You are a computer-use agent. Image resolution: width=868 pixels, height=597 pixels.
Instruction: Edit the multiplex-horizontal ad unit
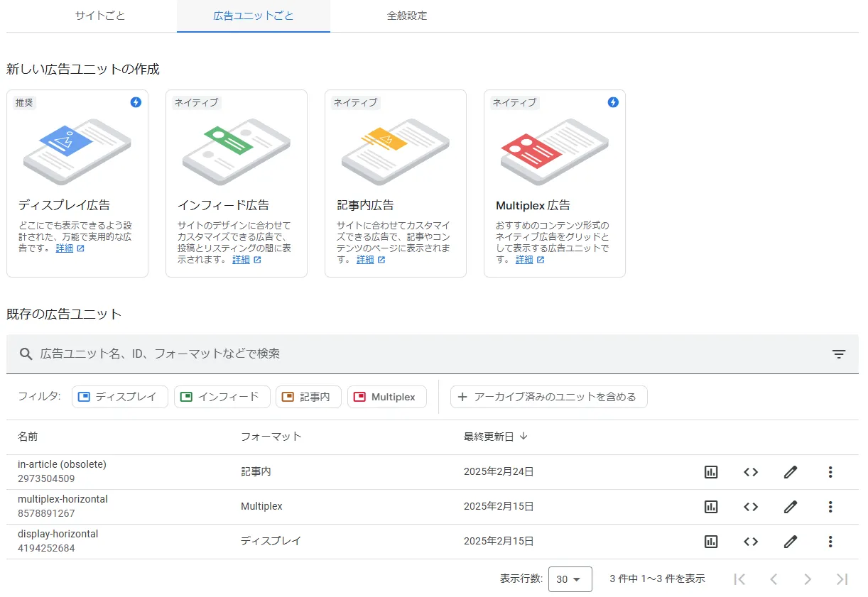pos(791,507)
